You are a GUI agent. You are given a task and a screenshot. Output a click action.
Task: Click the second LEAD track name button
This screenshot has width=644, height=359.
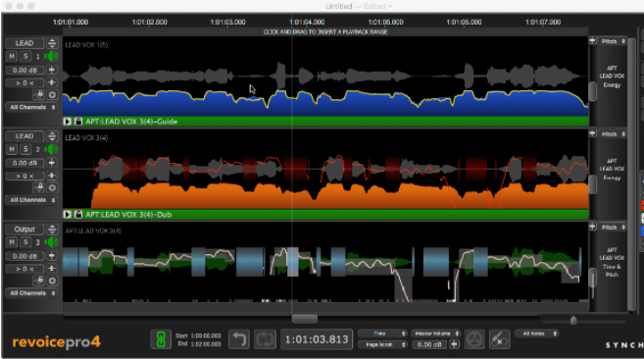point(25,136)
